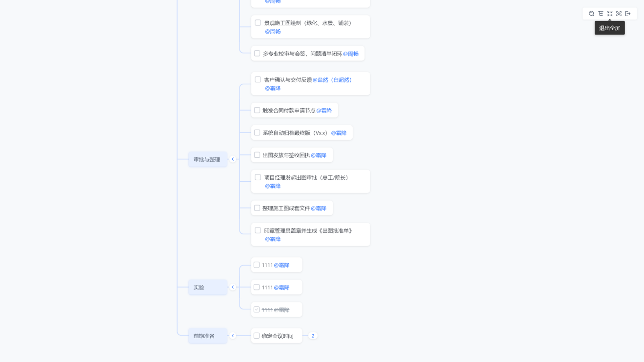Select the 审批与整理 node
644x362 pixels.
[x=207, y=159]
